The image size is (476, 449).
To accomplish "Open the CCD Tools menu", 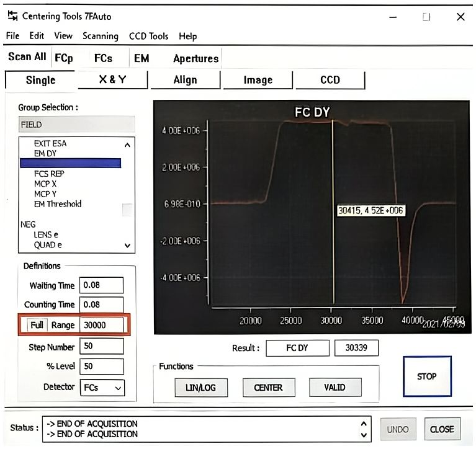I will pyautogui.click(x=149, y=36).
